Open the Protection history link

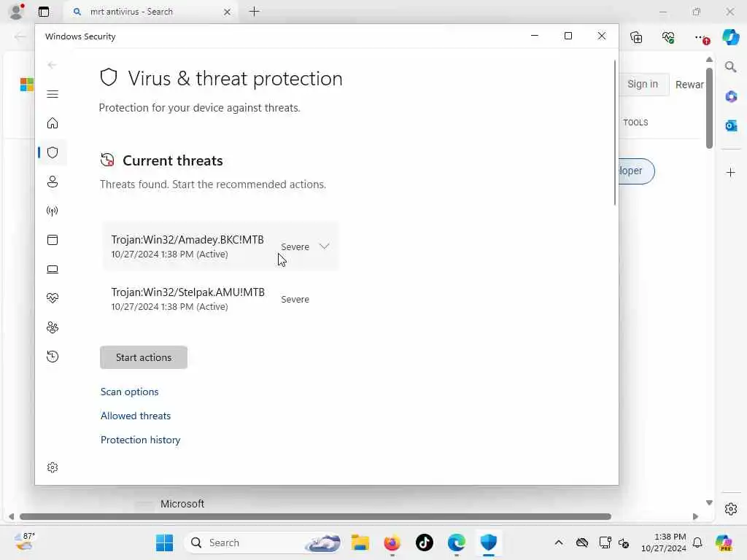140,440
